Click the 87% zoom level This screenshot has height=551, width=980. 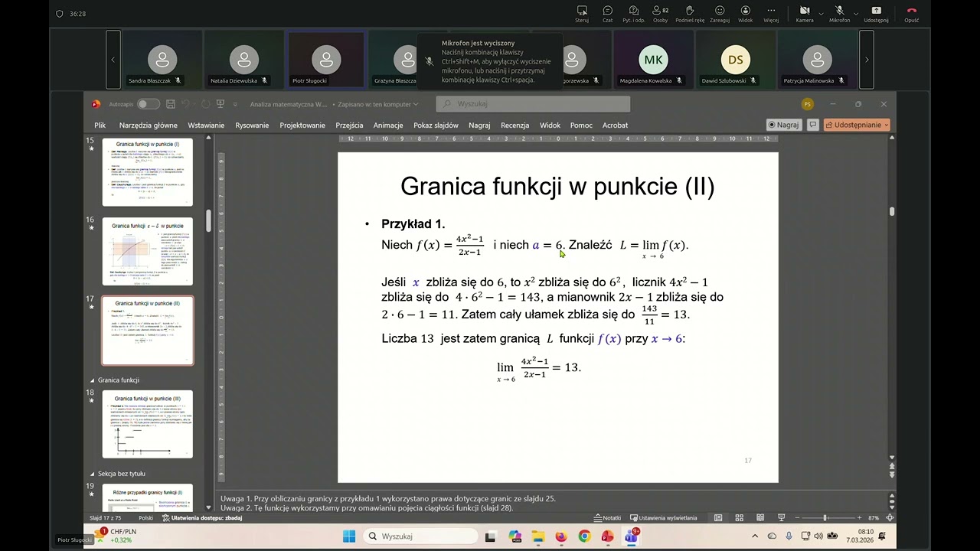click(874, 518)
